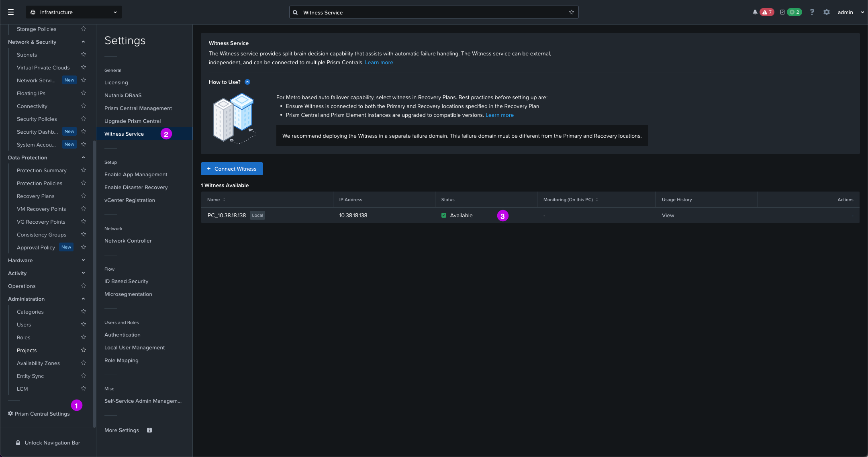The image size is (868, 457).
Task: Expand the Hardware section
Action: (x=83, y=260)
